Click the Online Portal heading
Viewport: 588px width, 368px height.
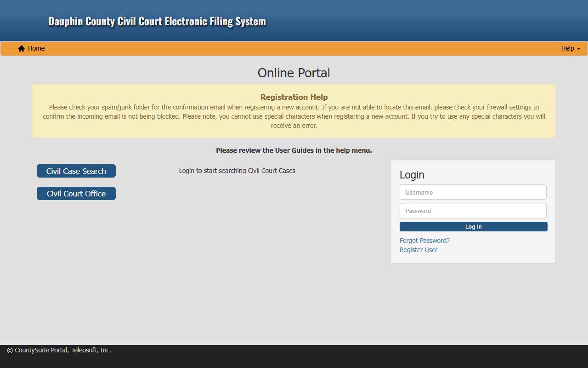[x=294, y=73]
